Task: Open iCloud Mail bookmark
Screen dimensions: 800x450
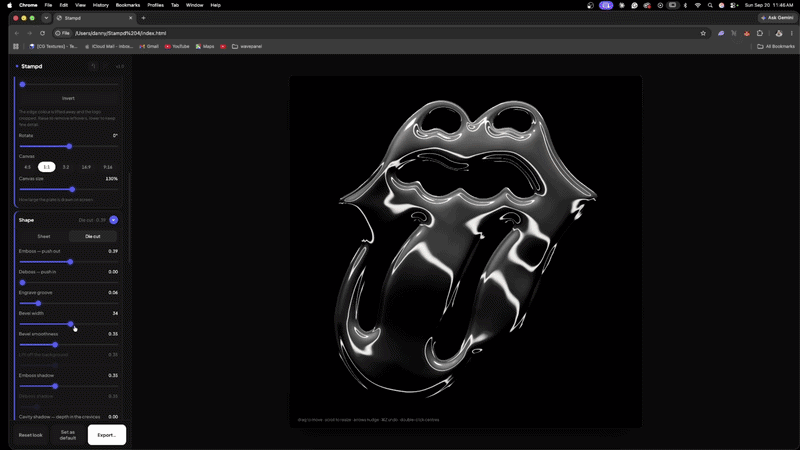Action: click(109, 46)
